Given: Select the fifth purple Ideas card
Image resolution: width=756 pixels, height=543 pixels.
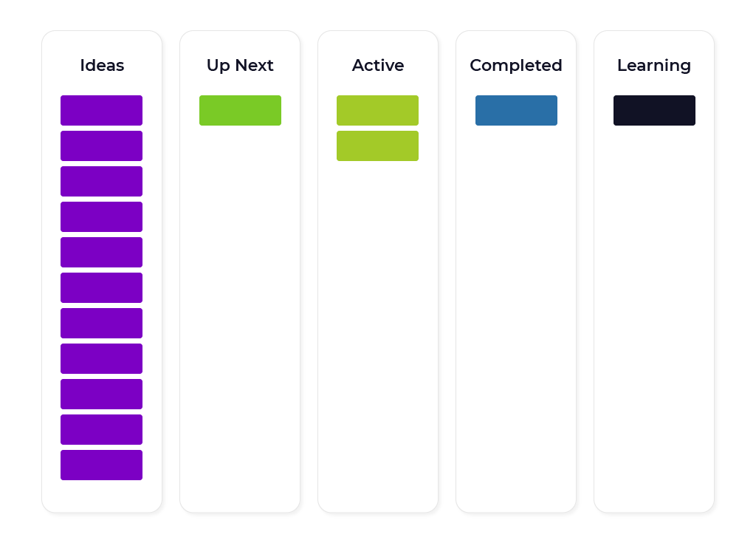Looking at the screenshot, I should [101, 253].
